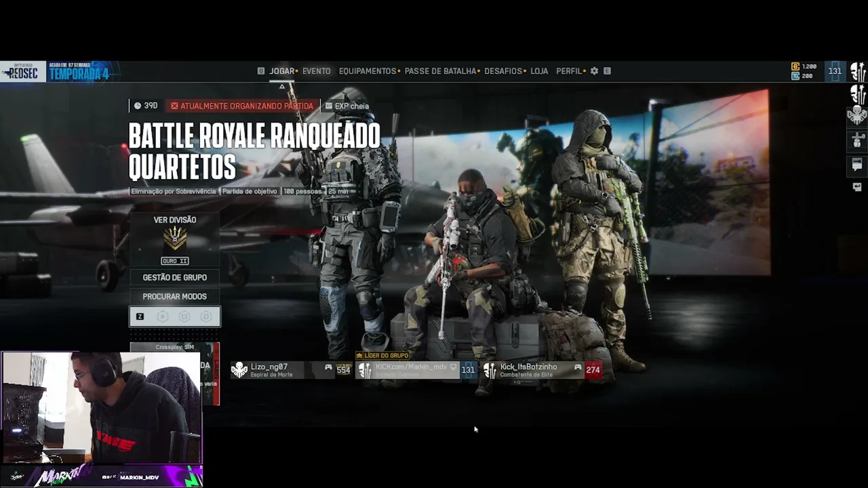Open the chat bubble icon in sidebar
868x488 pixels.
pos(857,165)
